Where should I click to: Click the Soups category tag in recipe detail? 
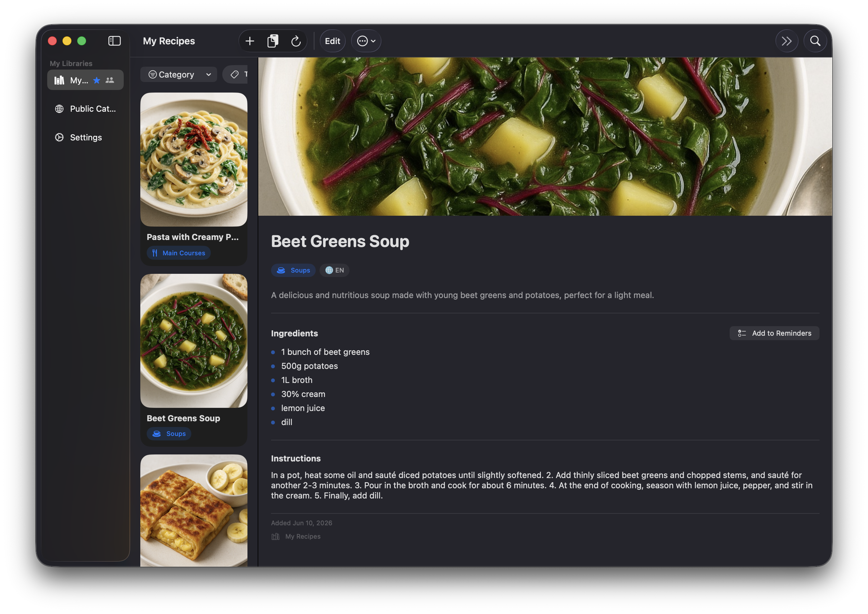[x=293, y=270]
